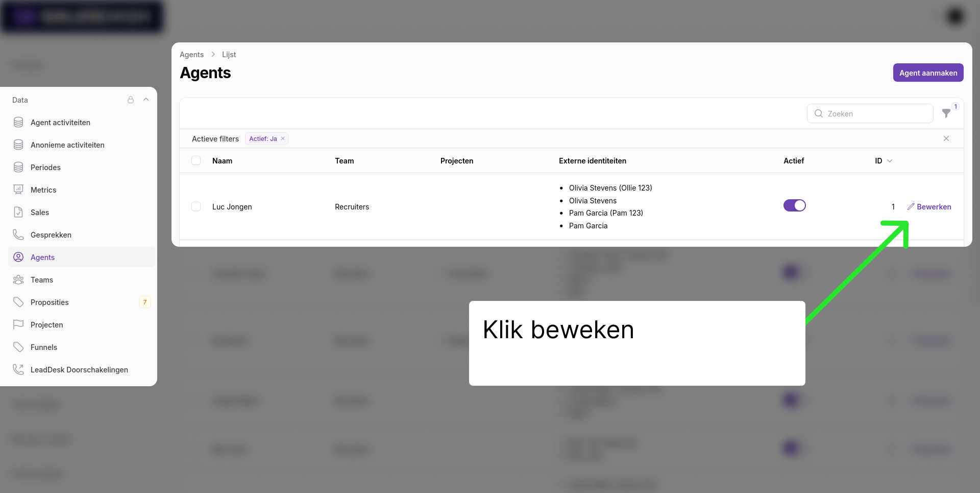Click the Projecten flag icon

tap(18, 325)
